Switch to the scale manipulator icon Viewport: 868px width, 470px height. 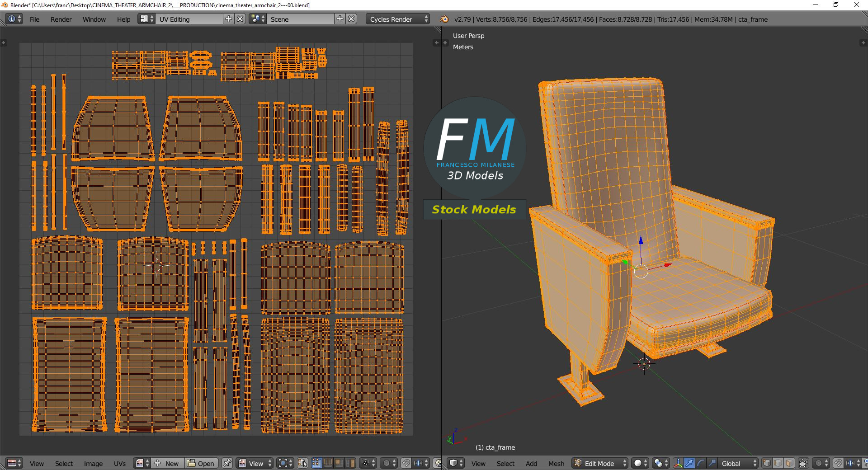click(712, 463)
